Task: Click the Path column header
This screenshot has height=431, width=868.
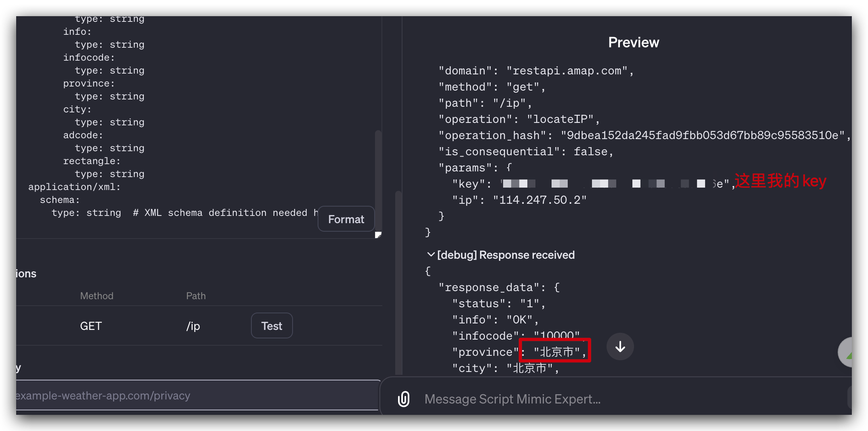Action: [x=196, y=296]
